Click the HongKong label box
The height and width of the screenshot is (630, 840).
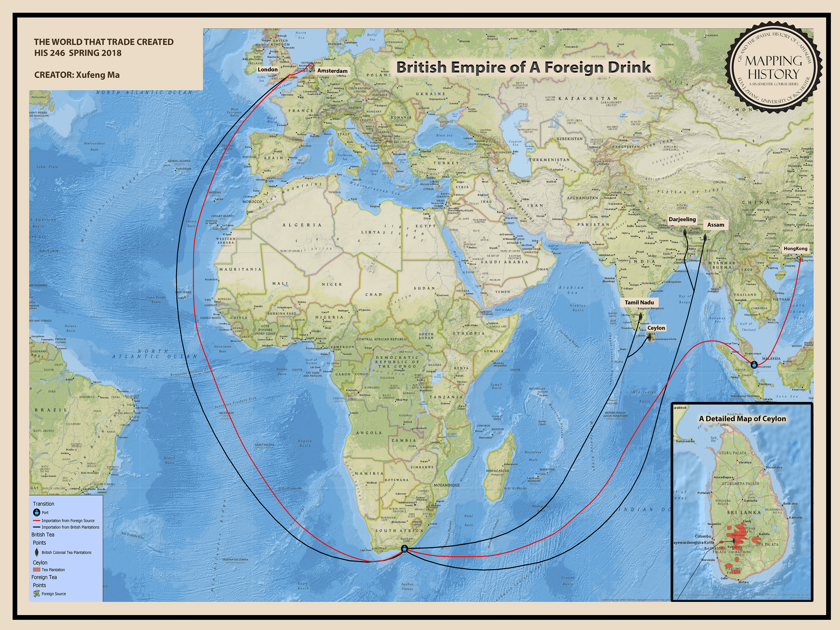[796, 249]
